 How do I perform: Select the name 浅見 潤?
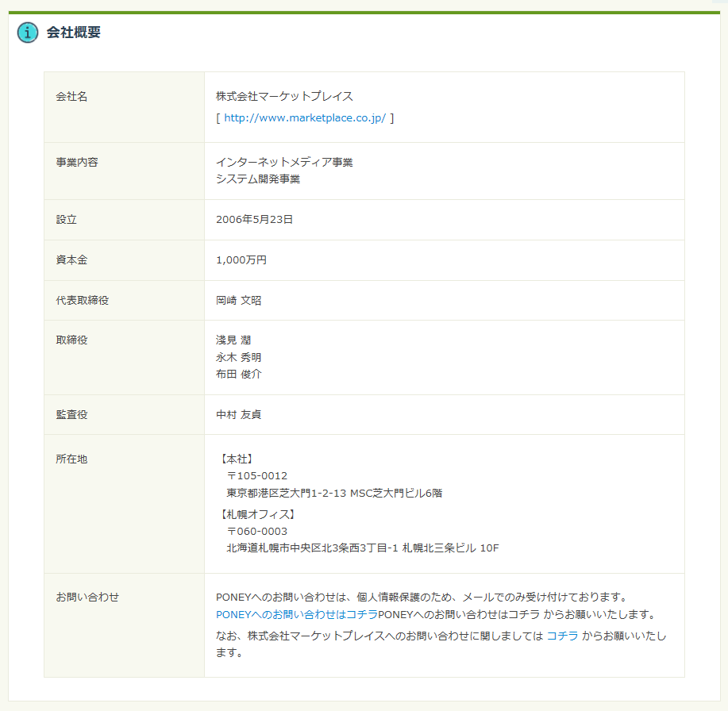click(x=233, y=340)
